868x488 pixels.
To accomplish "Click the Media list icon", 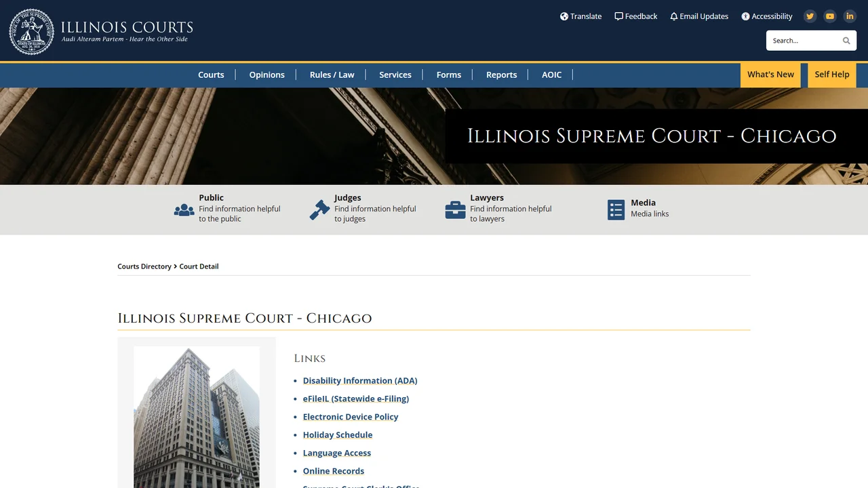I will tap(616, 210).
